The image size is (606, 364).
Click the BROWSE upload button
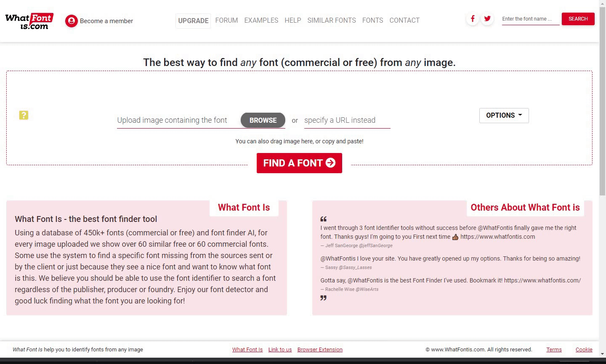coord(263,120)
